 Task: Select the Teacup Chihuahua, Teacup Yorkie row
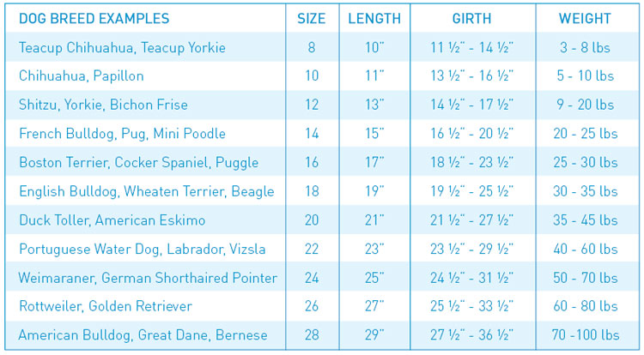122,48
